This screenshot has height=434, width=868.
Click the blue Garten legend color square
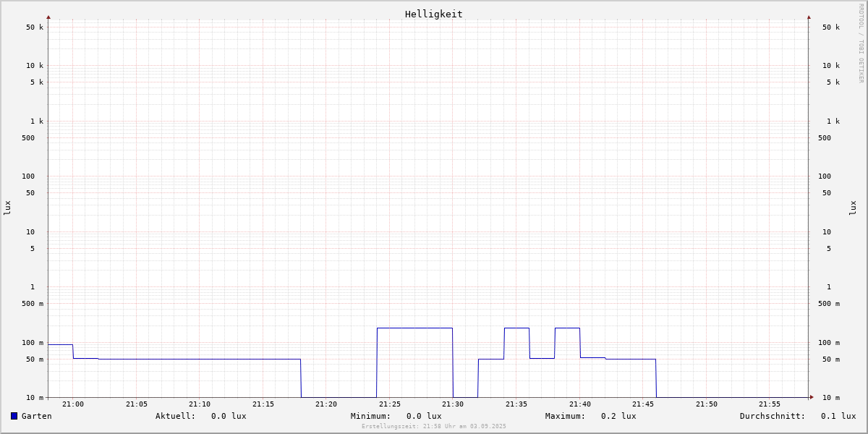(x=14, y=416)
